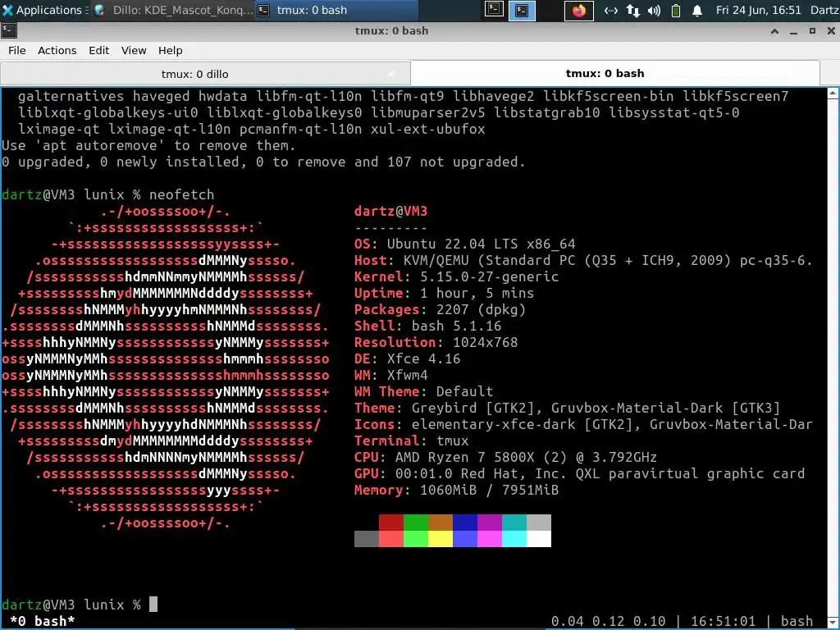
Task: Launch the first terminal panel launcher
Action: [494, 10]
